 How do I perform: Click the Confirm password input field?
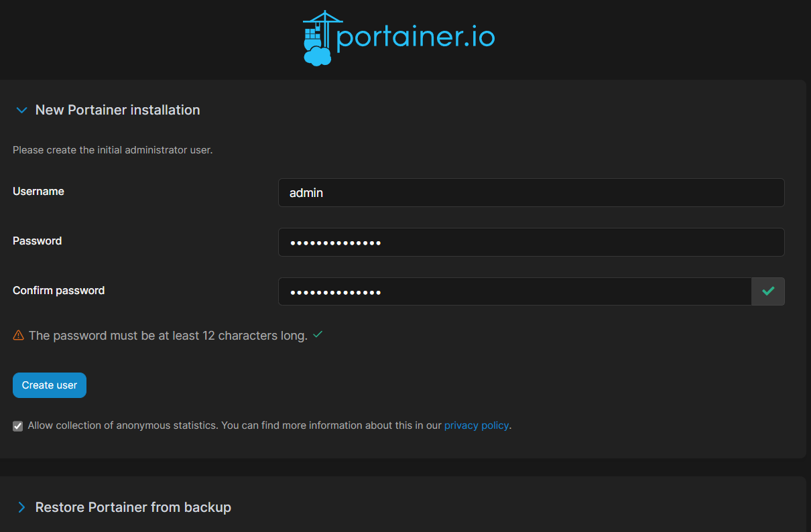click(x=515, y=292)
